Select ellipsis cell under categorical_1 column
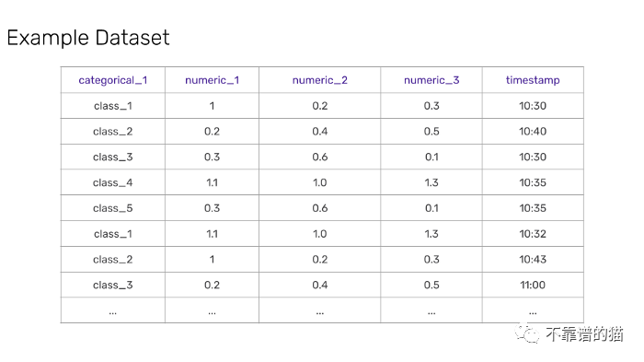 (x=113, y=310)
